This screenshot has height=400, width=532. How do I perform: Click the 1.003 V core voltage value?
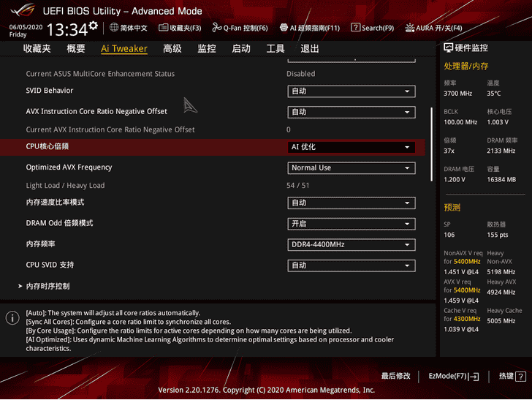pyautogui.click(x=498, y=122)
